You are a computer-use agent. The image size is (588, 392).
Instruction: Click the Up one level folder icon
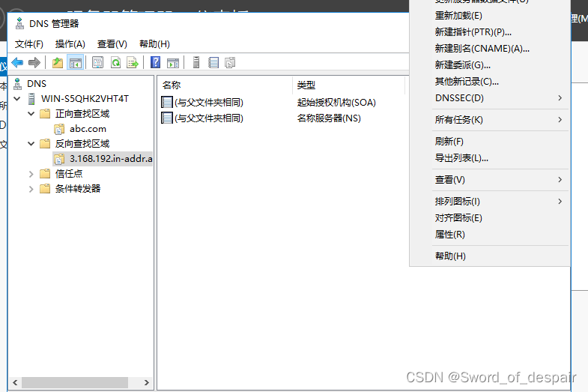(58, 63)
